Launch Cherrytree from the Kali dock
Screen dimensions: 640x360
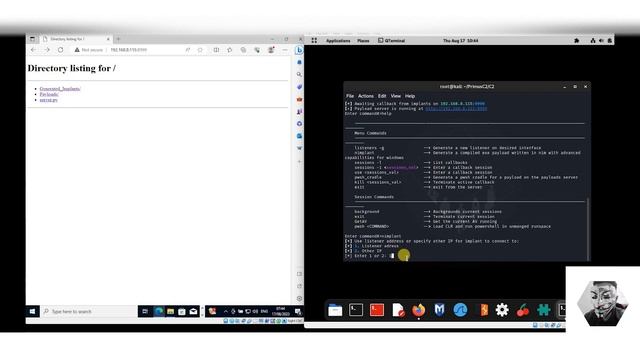[x=523, y=310]
